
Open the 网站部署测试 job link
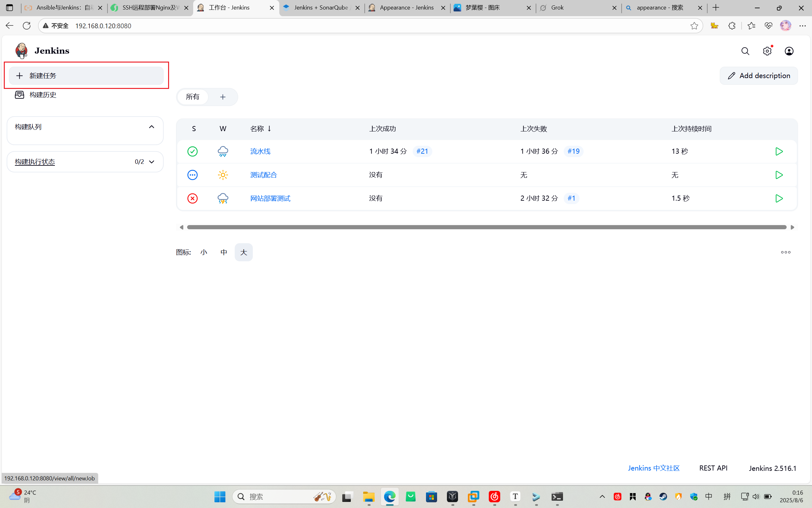tap(271, 198)
